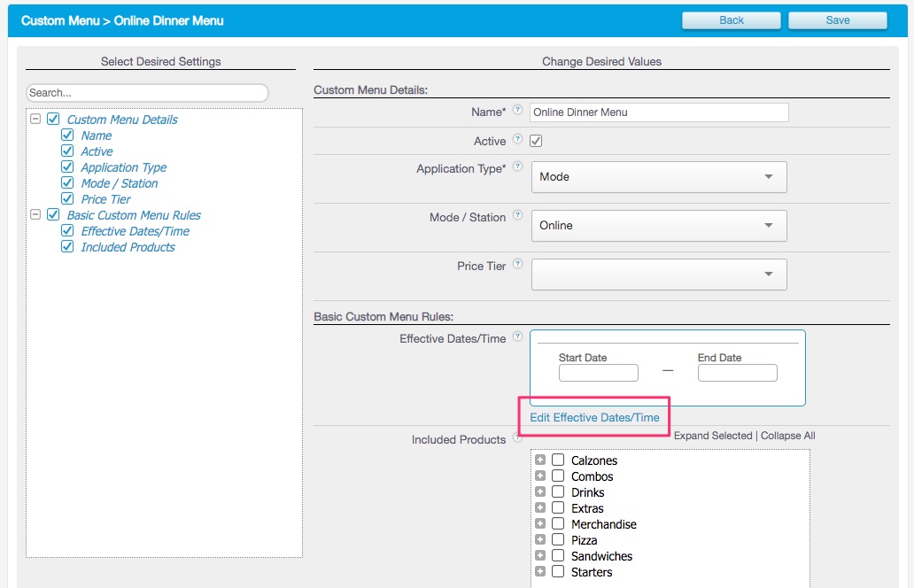Expand the Merchandise product category
This screenshot has height=588, width=914.
point(541,523)
